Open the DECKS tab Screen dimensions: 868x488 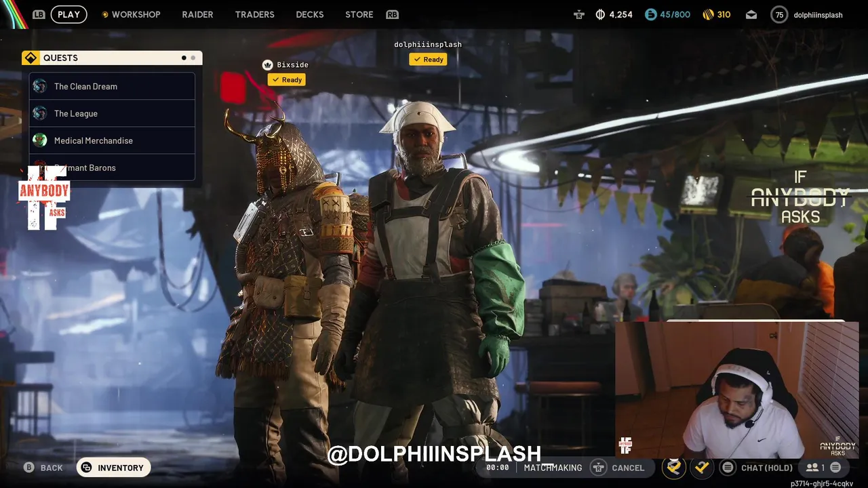(x=310, y=14)
